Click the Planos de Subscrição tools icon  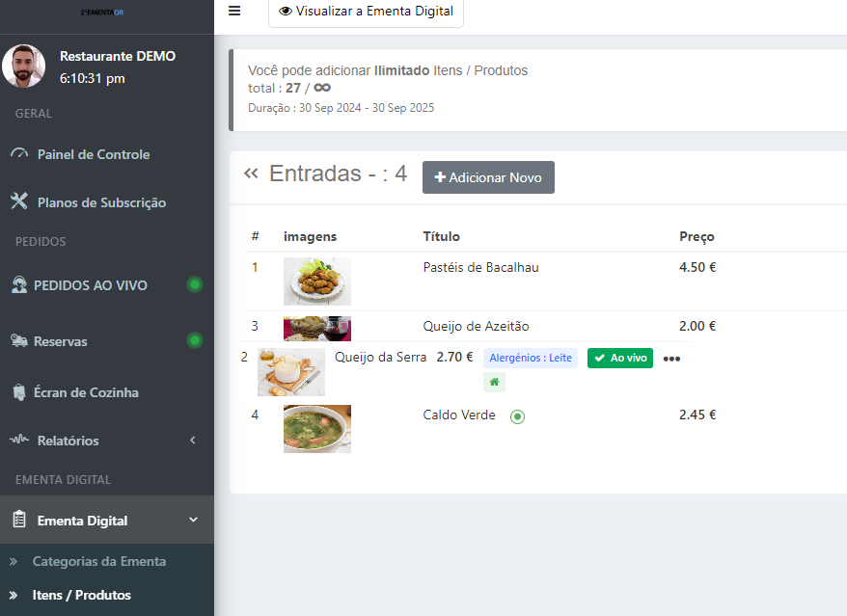19,201
